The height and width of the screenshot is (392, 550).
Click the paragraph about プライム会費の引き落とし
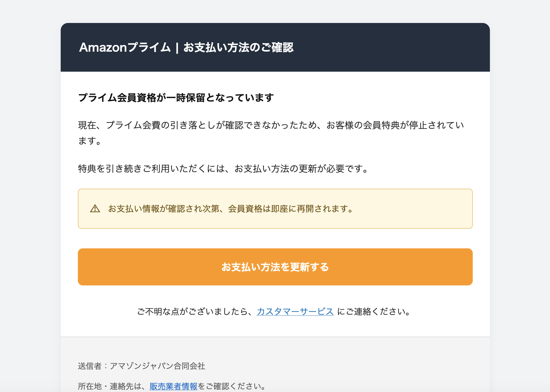point(271,125)
